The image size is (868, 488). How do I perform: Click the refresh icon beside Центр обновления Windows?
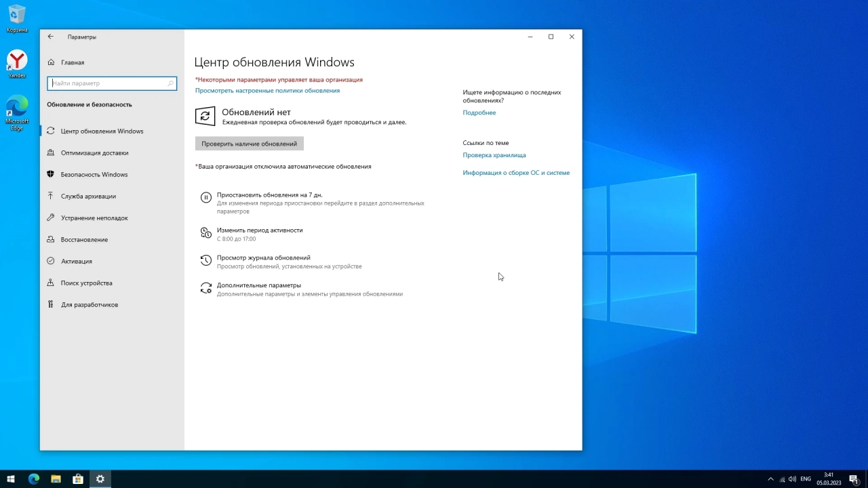(51, 131)
